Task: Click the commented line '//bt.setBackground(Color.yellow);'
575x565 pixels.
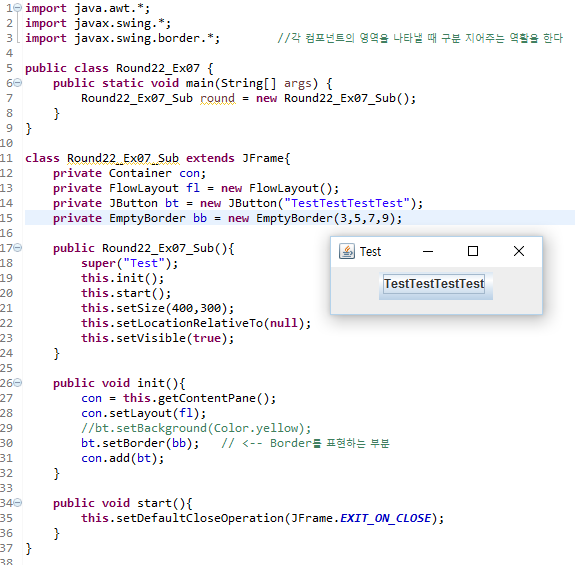Action: pos(196,428)
